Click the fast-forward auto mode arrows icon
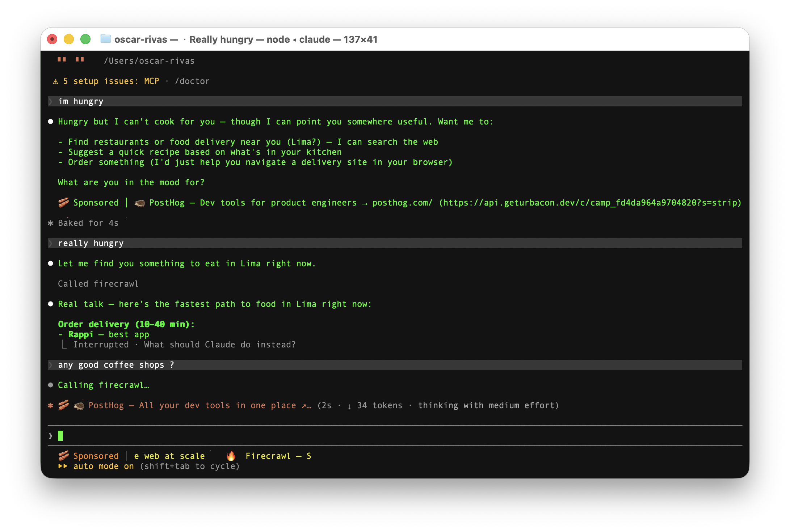Screen dimensions: 790x532 pos(63,466)
